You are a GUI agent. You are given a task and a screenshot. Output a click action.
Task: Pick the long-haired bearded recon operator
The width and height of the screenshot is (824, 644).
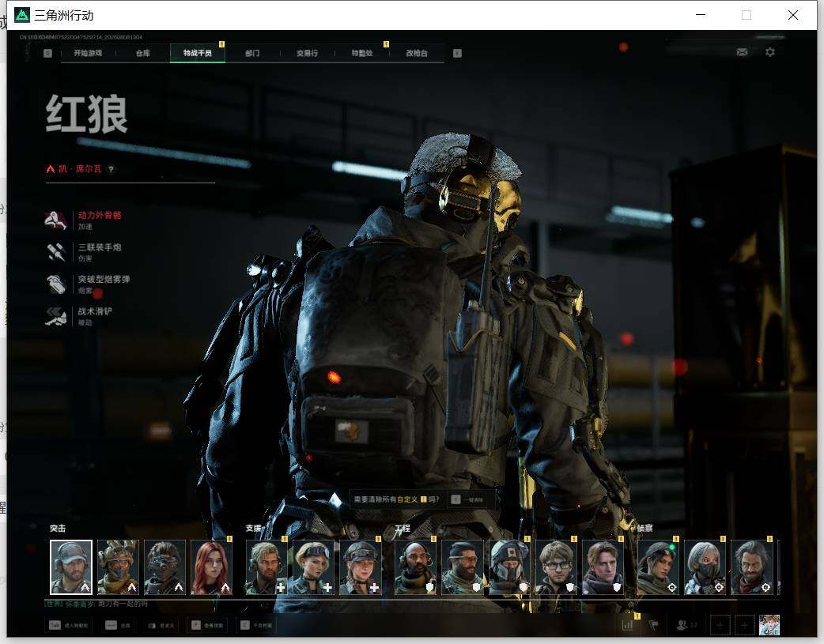coord(751,567)
